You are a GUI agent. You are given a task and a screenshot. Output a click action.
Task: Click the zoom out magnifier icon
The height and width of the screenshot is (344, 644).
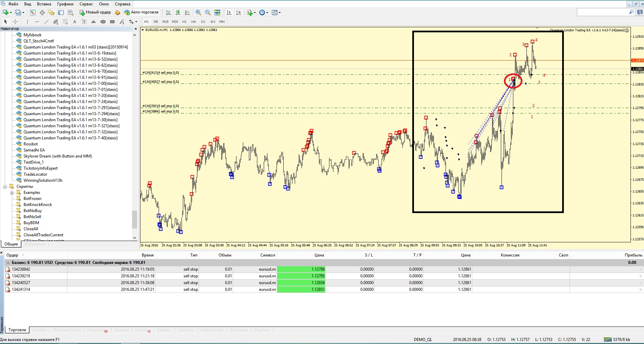click(x=208, y=12)
